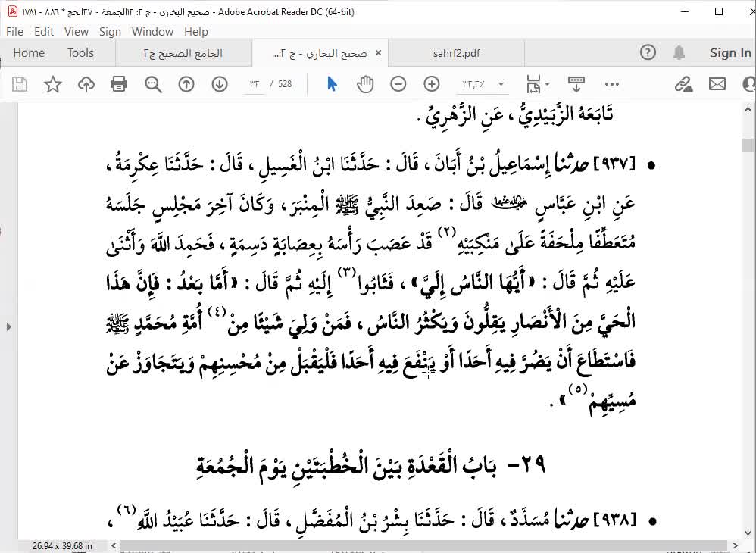Viewport: 756px width, 553px height.
Task: Upload file to cloud icon
Action: 86,84
